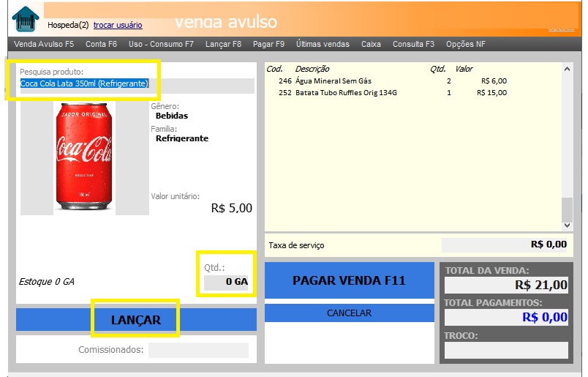Click the items list scrollbar thumb
588x377 pixels.
(567, 209)
